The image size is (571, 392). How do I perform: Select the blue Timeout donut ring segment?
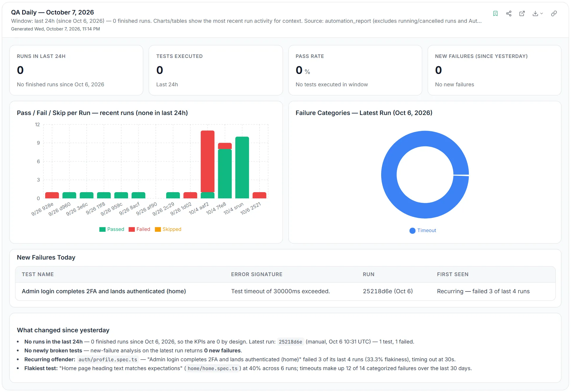[389, 174]
